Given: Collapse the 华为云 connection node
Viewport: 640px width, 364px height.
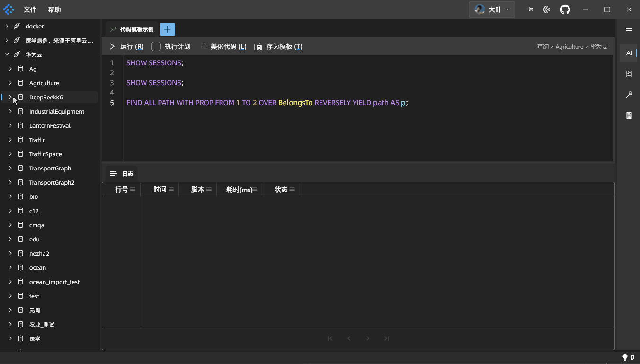Looking at the screenshot, I should coord(7,54).
